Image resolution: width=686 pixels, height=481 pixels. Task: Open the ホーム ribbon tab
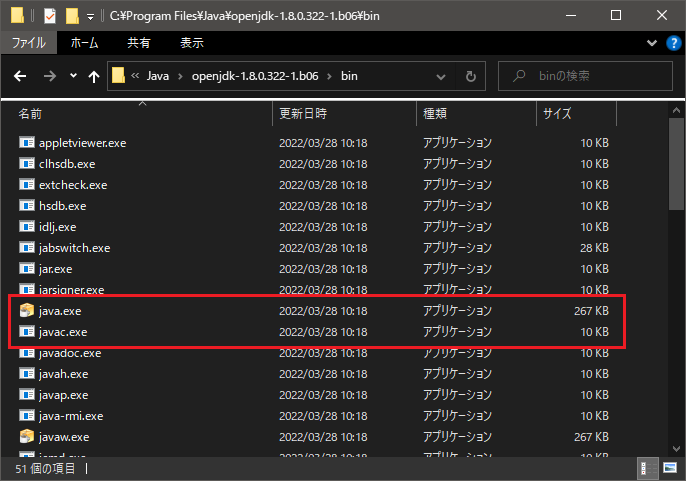coord(84,43)
